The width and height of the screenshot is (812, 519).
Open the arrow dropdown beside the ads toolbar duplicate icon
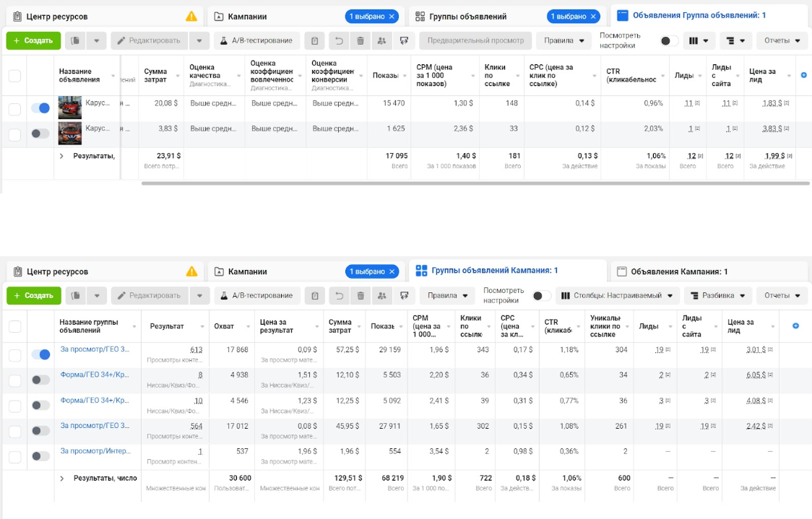(x=96, y=40)
